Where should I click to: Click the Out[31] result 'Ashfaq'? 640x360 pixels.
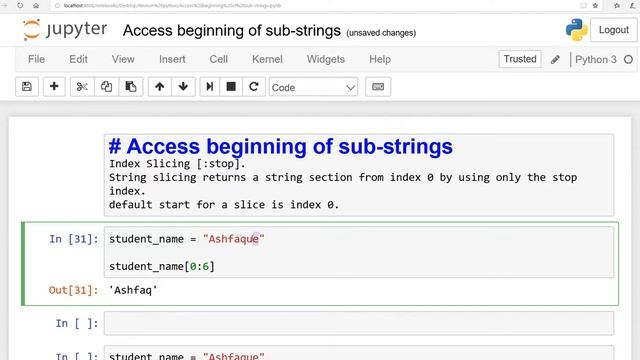pos(133,290)
